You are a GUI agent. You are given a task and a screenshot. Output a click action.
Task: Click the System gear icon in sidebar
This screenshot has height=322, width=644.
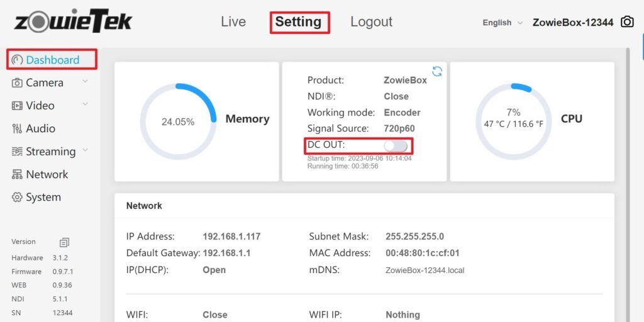(17, 197)
